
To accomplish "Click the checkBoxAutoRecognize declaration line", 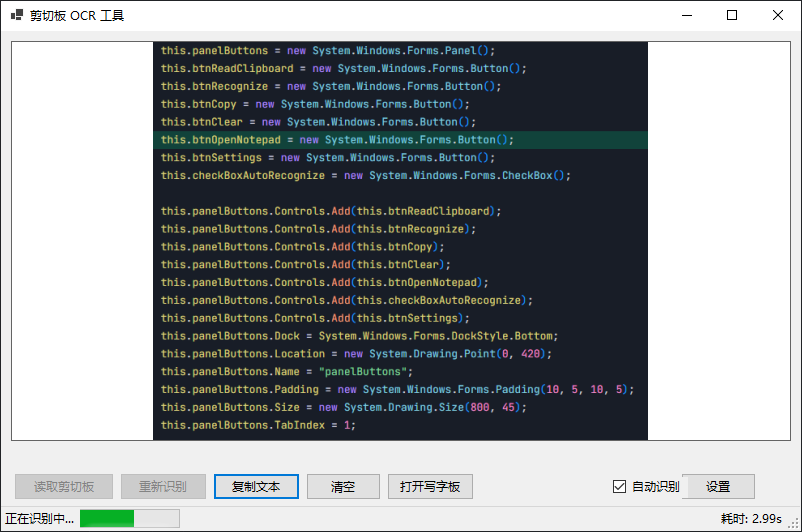I will click(364, 176).
